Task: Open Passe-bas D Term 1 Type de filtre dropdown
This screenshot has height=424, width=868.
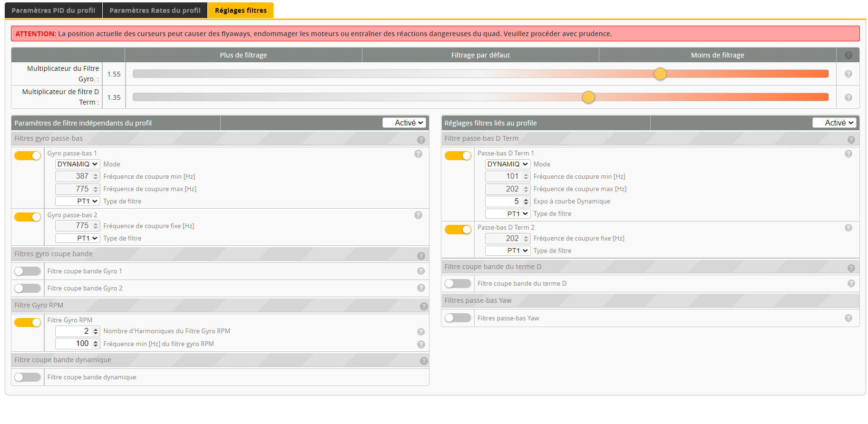Action: coord(507,213)
